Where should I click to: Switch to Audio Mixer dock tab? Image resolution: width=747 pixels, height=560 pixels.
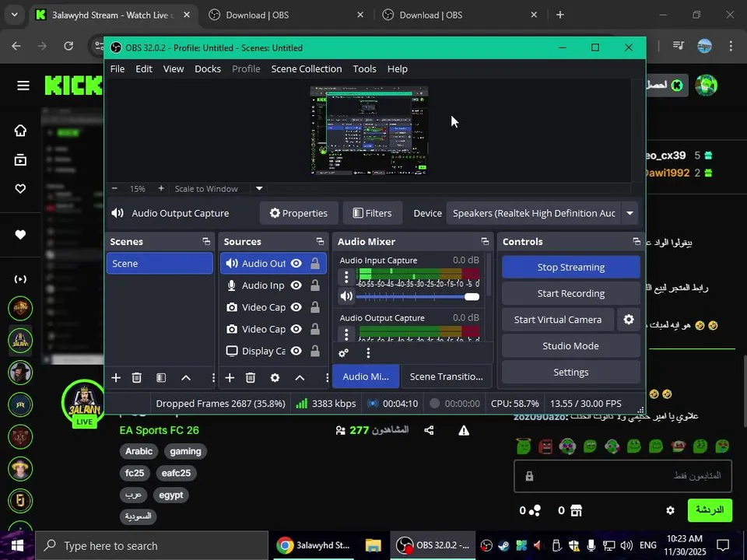tap(366, 376)
